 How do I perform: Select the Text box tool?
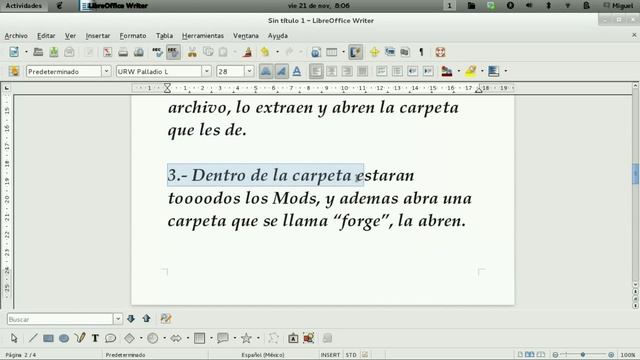[95, 338]
